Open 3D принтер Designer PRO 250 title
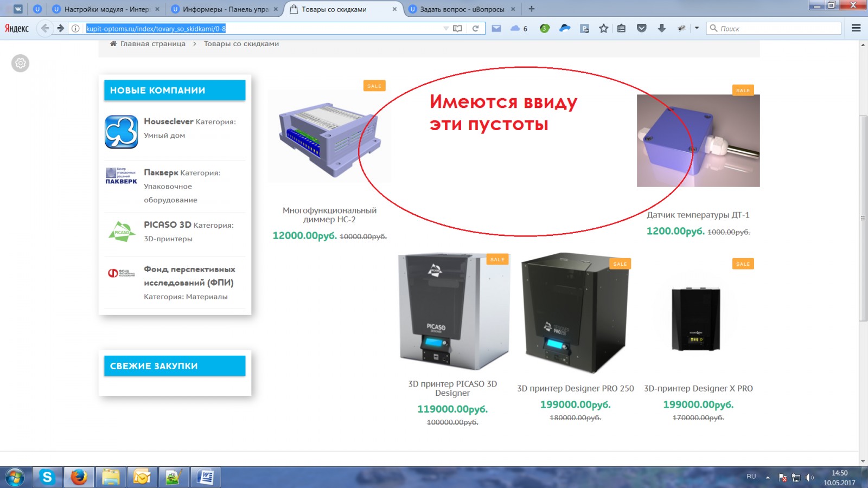This screenshot has height=488, width=868. click(x=576, y=388)
